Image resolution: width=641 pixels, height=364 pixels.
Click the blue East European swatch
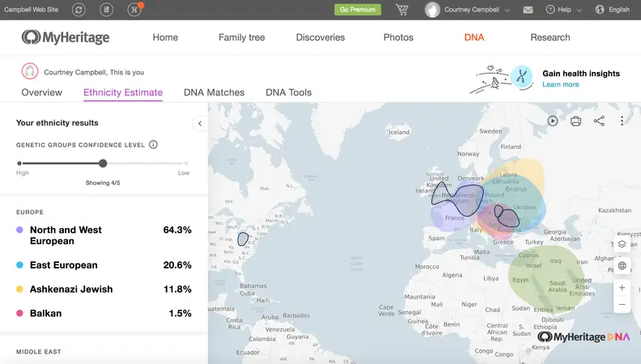19,265
